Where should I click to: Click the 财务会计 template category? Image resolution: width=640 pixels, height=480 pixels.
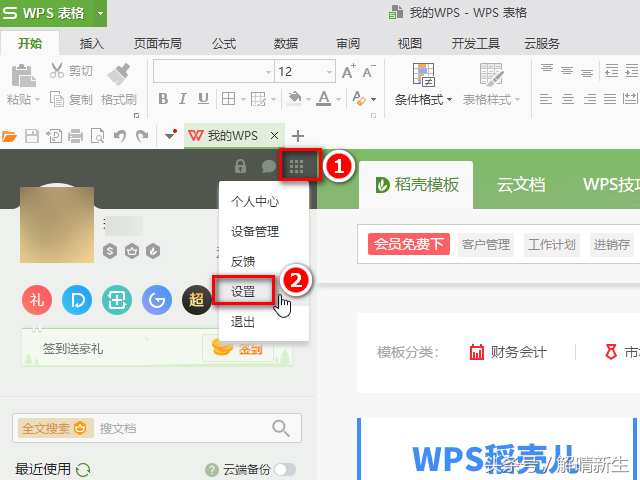coord(508,352)
